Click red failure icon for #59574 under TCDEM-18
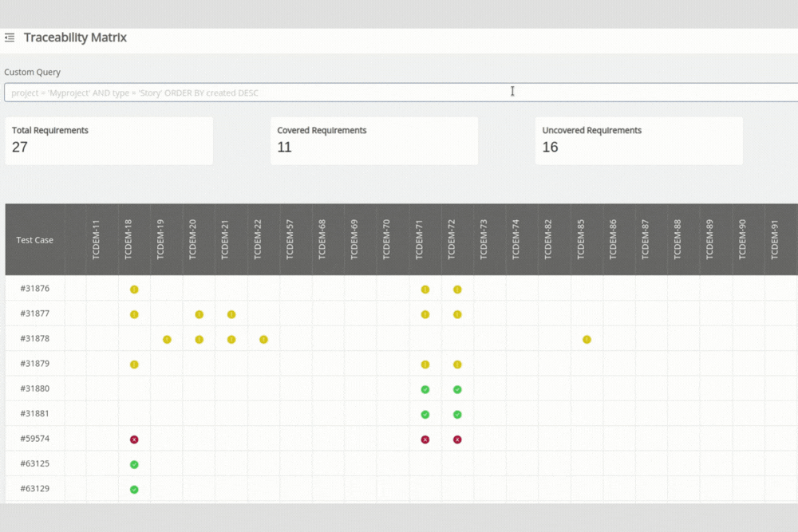The image size is (798, 532). [134, 439]
